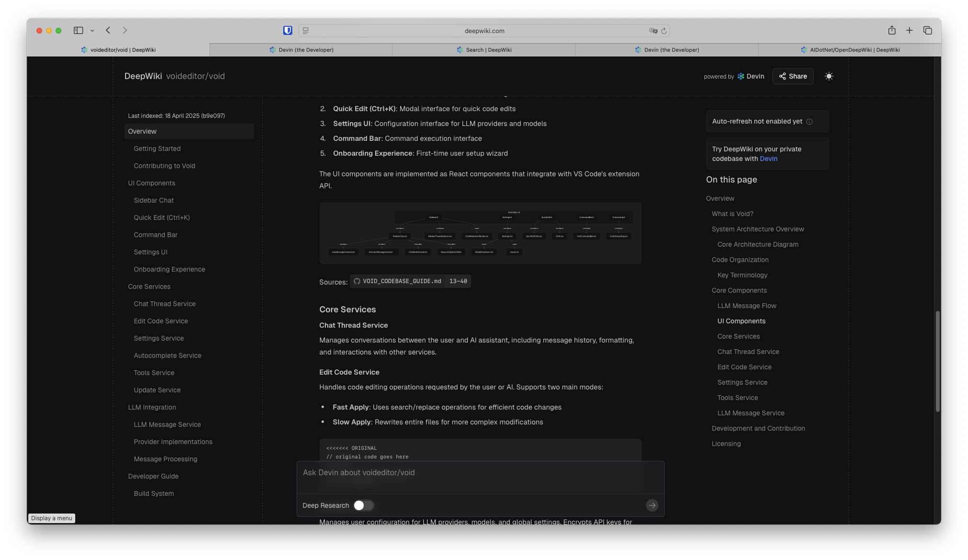
Task: Open Provider Implementations page
Action: tap(173, 442)
